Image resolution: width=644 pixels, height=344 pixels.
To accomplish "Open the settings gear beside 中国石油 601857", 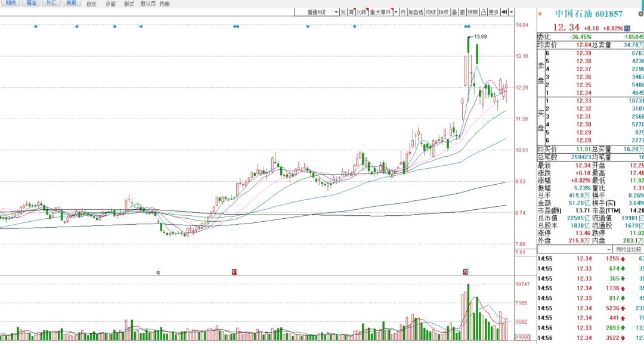I will 640,13.
